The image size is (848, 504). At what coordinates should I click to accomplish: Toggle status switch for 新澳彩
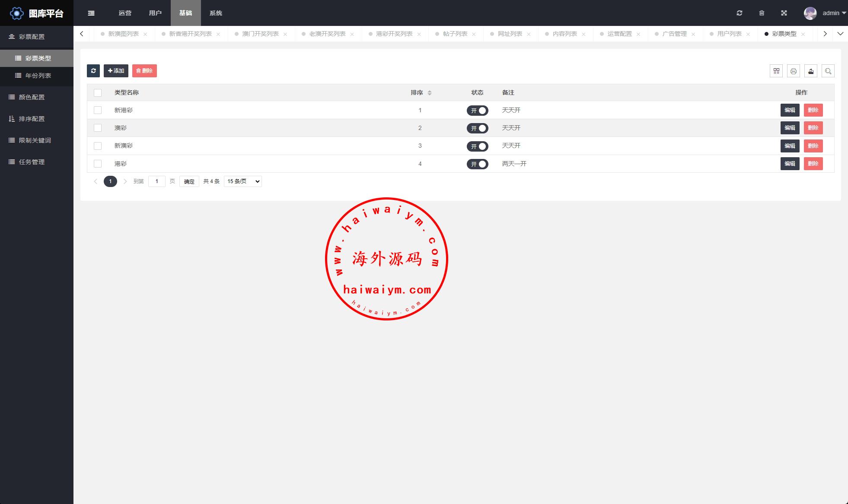click(x=477, y=146)
